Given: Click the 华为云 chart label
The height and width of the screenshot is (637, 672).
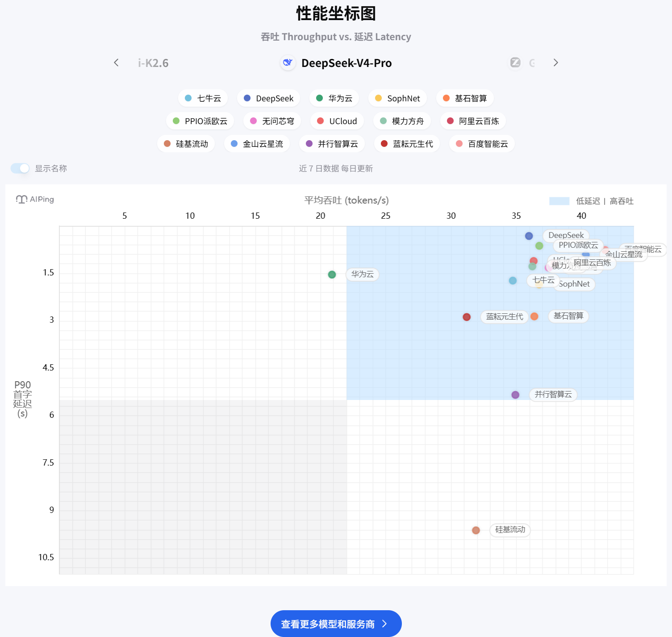Looking at the screenshot, I should tap(363, 274).
